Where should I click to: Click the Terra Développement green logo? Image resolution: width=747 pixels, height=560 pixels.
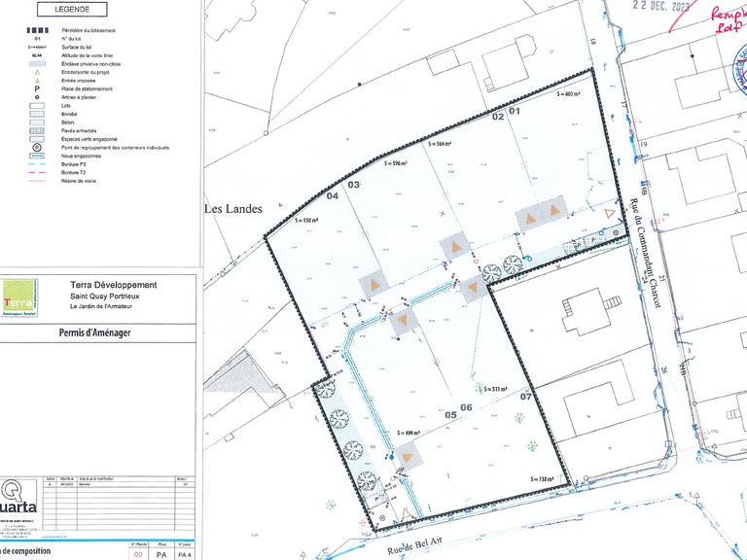20,298
